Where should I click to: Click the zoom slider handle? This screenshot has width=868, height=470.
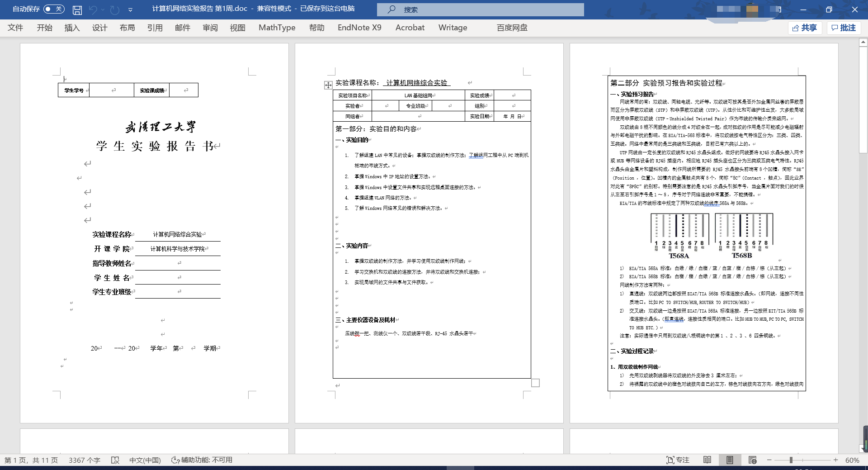(x=791, y=460)
